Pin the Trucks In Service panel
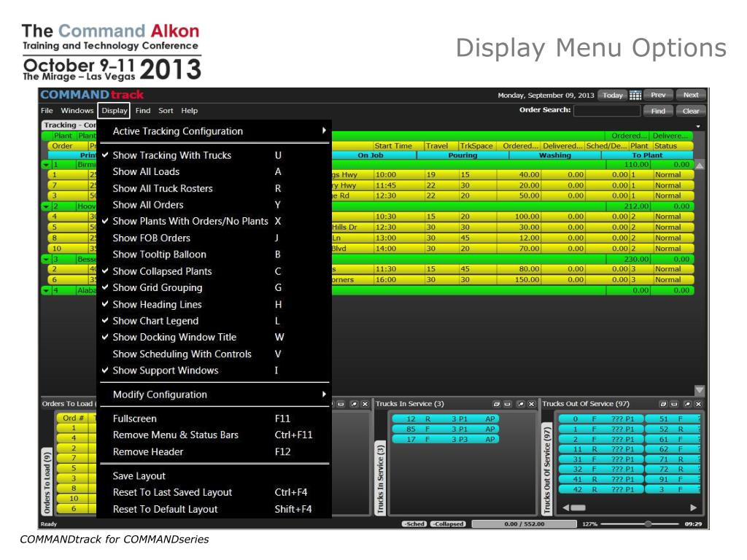The height and width of the screenshot is (560, 747). [521, 404]
